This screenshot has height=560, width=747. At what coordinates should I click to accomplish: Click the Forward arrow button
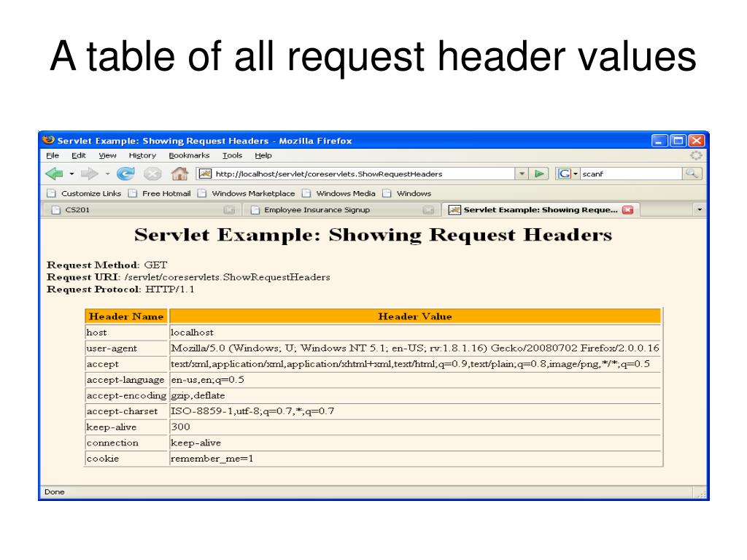pyautogui.click(x=89, y=174)
